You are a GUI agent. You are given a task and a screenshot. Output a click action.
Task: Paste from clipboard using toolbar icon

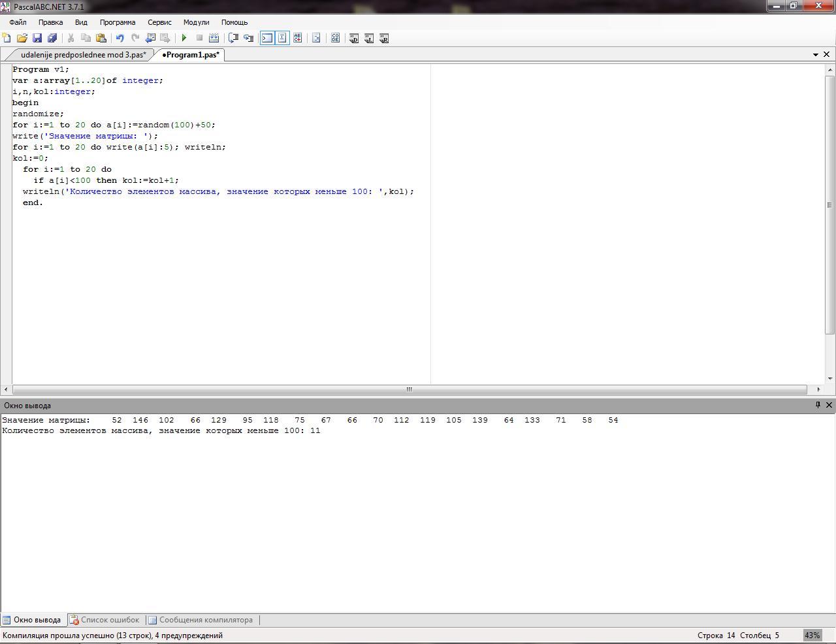(x=101, y=39)
